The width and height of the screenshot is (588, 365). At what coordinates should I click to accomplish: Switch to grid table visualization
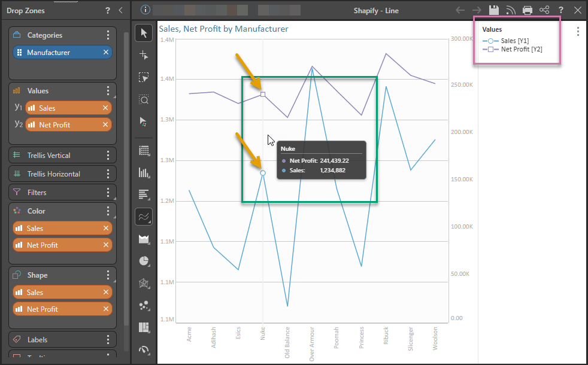click(144, 151)
